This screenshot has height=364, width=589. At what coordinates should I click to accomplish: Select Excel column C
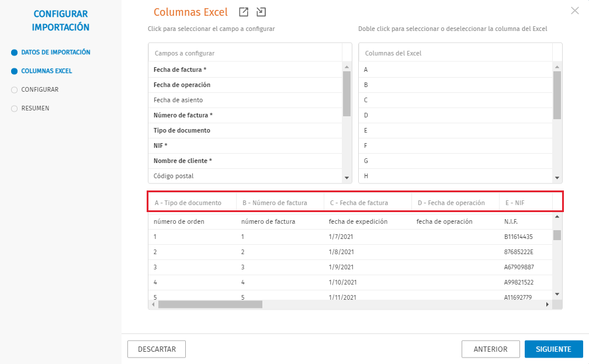[x=456, y=100]
